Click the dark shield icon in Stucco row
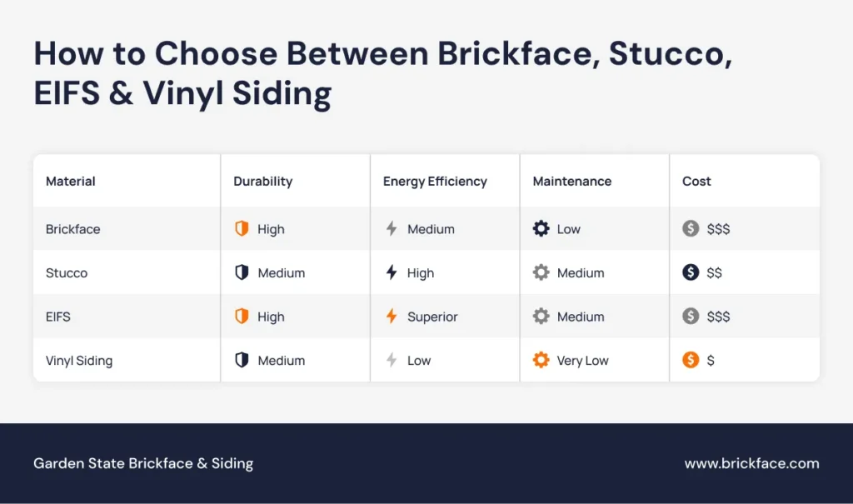 [242, 272]
